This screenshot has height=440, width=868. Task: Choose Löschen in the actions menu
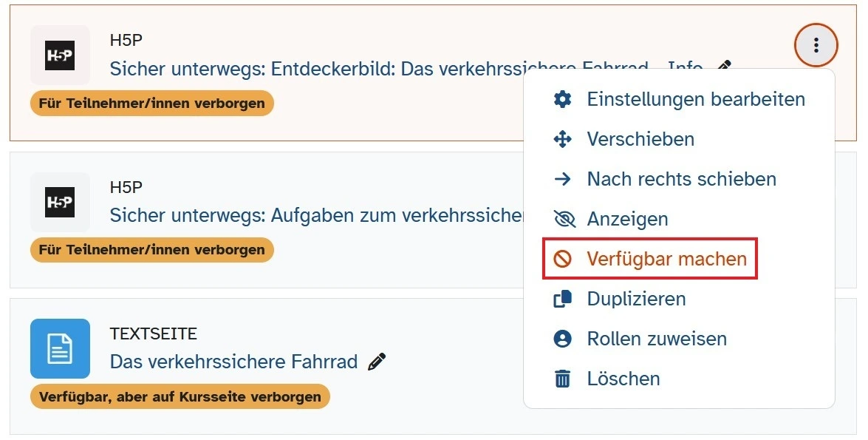pyautogui.click(x=623, y=379)
